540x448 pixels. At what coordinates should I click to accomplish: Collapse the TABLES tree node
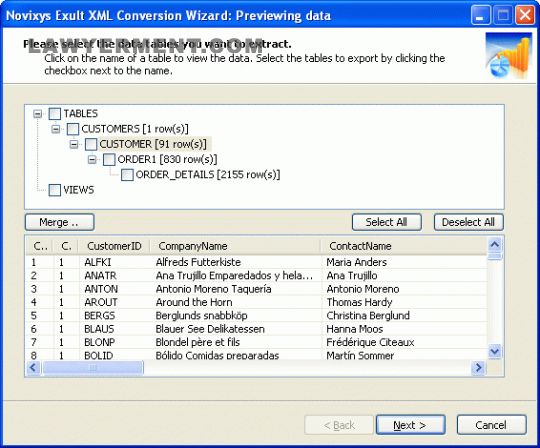(x=38, y=114)
